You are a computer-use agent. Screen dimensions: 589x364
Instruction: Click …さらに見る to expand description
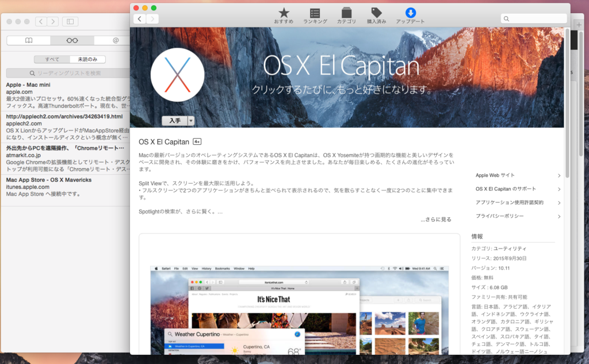pos(436,219)
